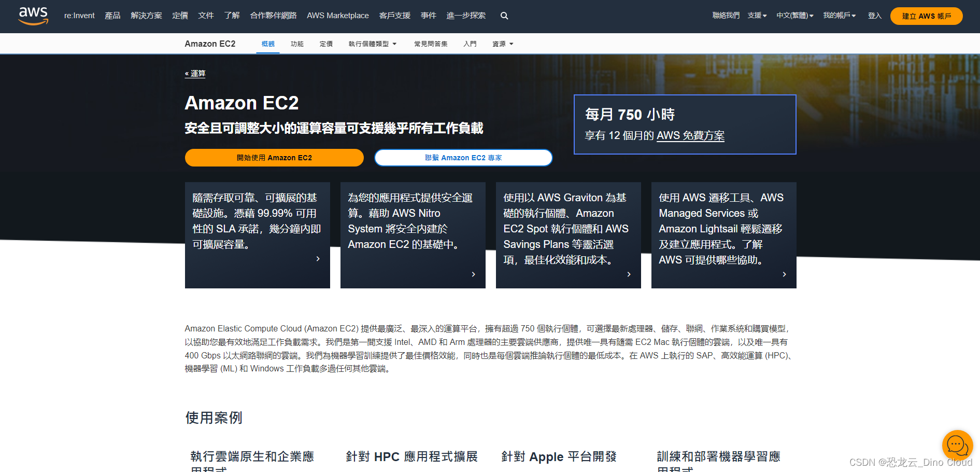Screen dimensions: 980x472
Task: Open the 文件 menu item
Action: 206,16
